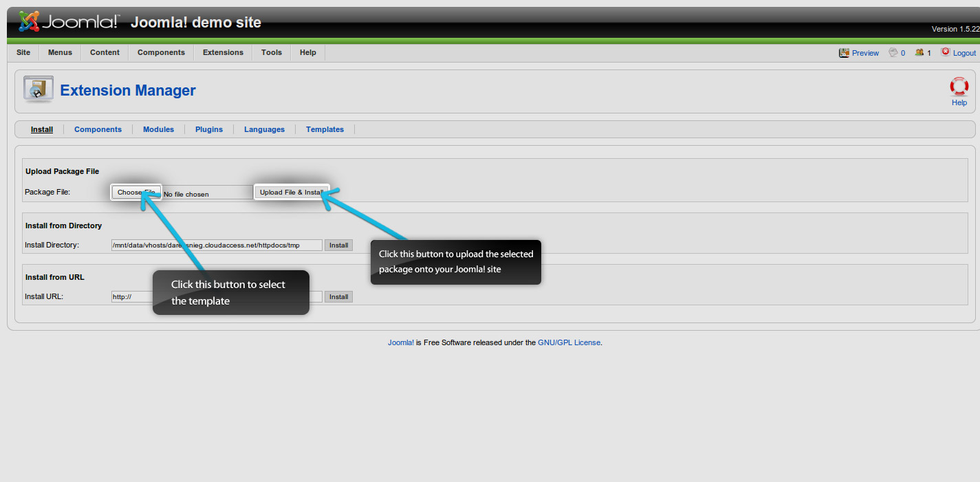Click the "Extension Manager" heading
The height and width of the screenshot is (482, 980).
tap(128, 91)
